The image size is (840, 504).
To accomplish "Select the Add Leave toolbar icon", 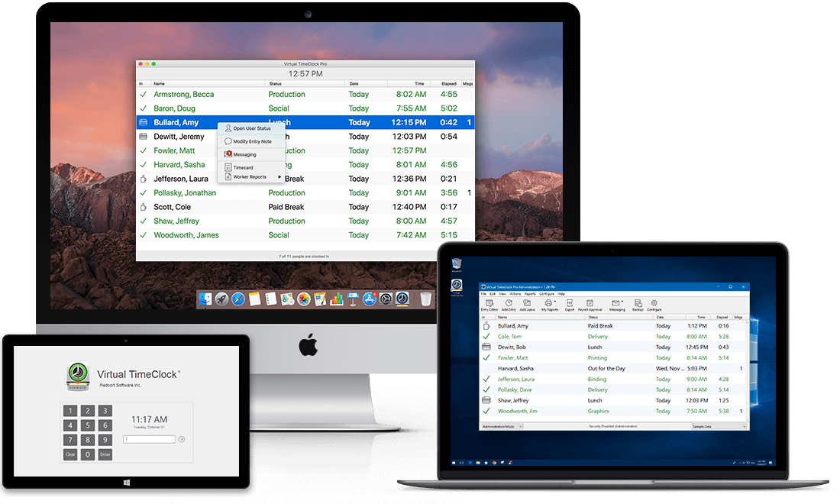I will [527, 304].
